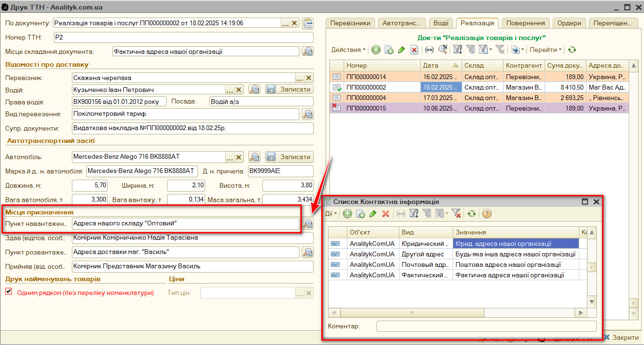This screenshot has height=345, width=644.
Task: Open search magnifier icon in Реалізація toolbar
Action: (x=443, y=50)
